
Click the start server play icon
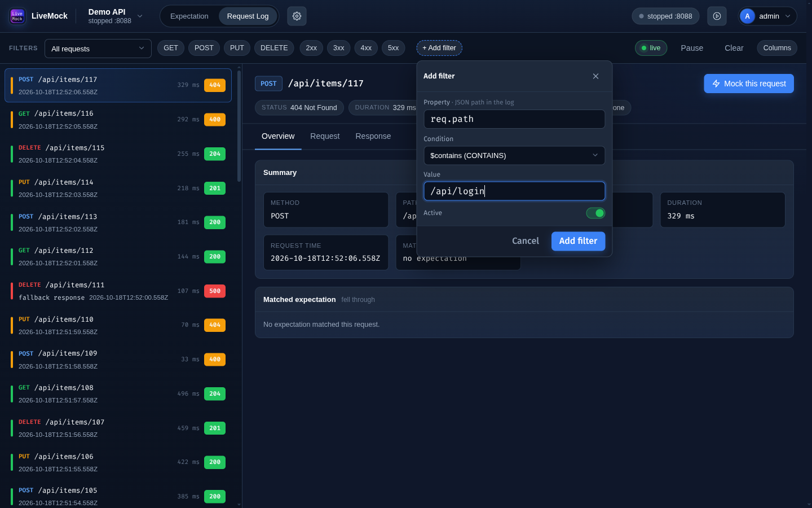717,16
